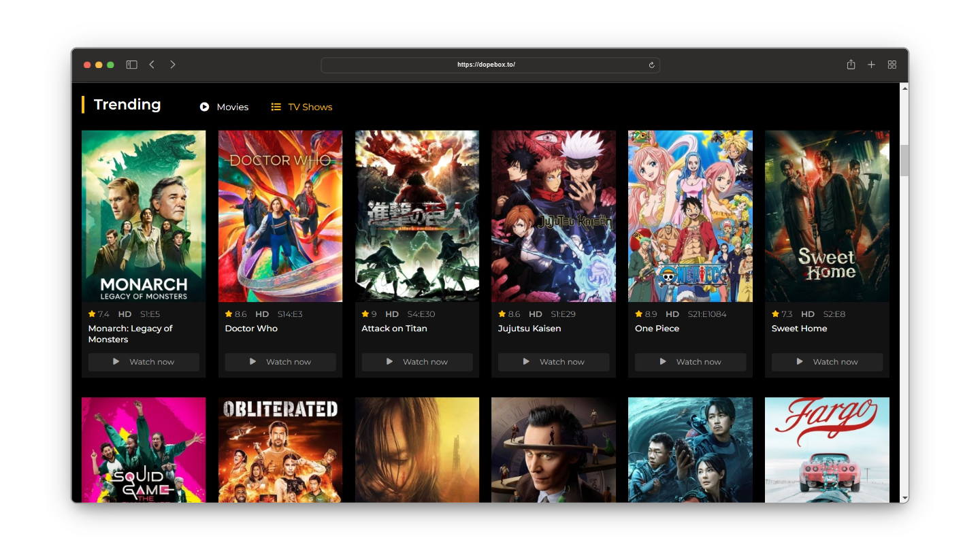Go back with the left chevron
This screenshot has width=980, height=551.
tap(152, 65)
